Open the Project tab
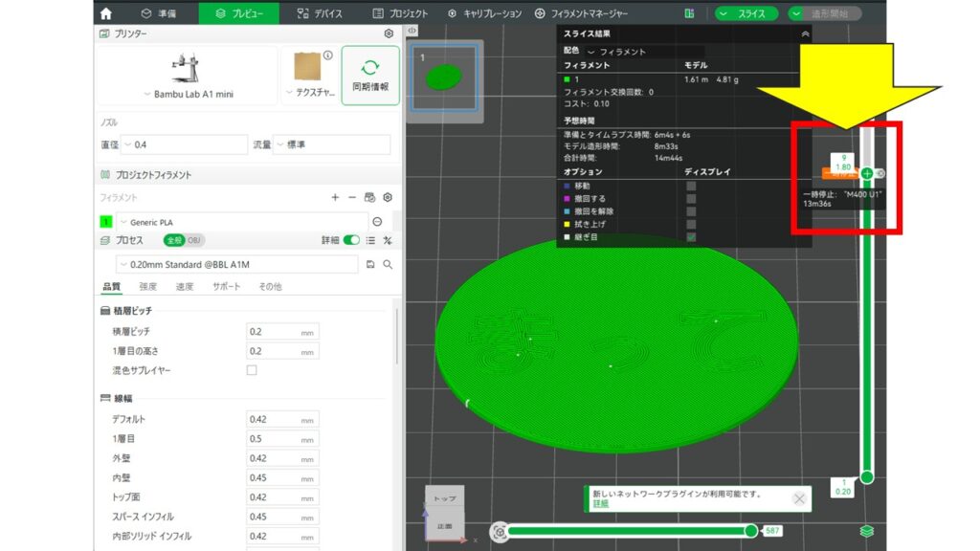 point(400,13)
